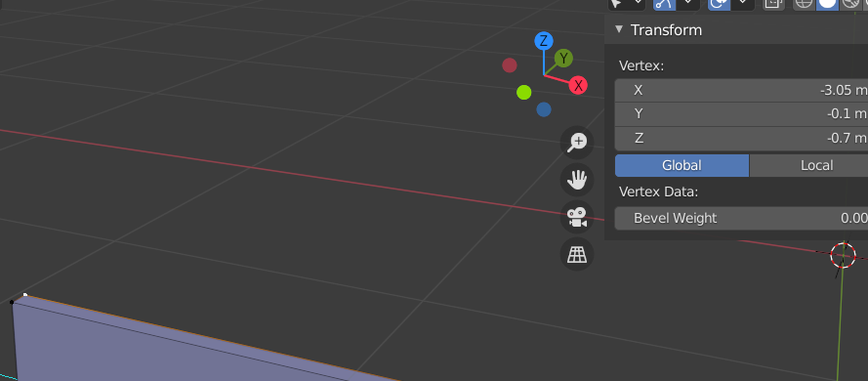Collapse the Transform panel
Image resolution: width=868 pixels, height=381 pixels.
[619, 29]
